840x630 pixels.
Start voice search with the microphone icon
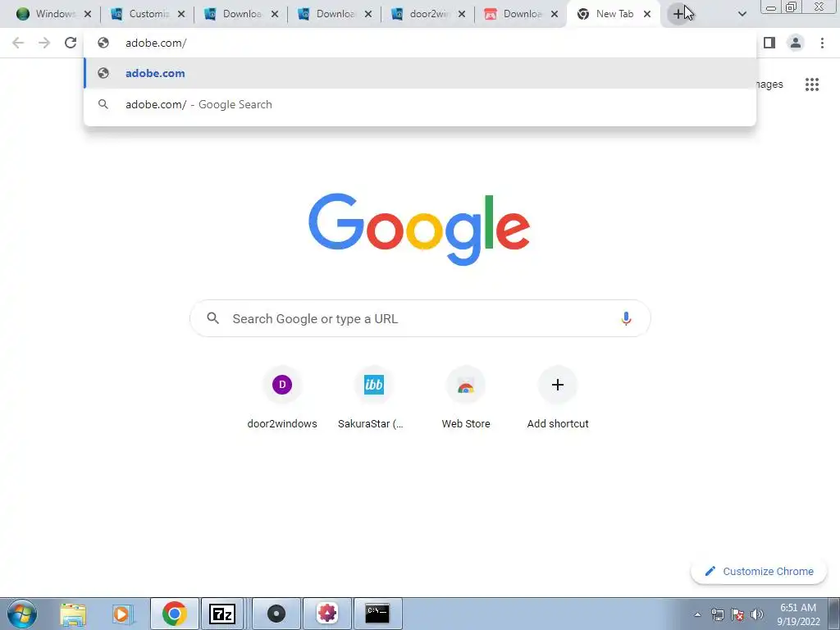[626, 319]
